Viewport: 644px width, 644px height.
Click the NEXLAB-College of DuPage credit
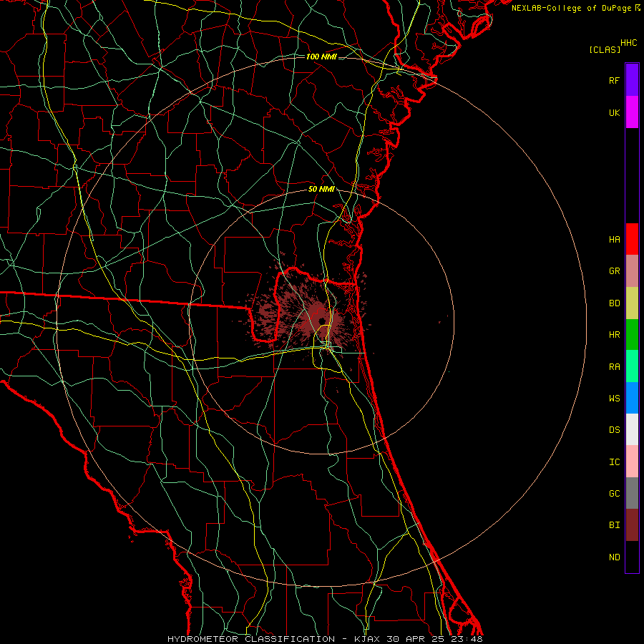pyautogui.click(x=571, y=8)
